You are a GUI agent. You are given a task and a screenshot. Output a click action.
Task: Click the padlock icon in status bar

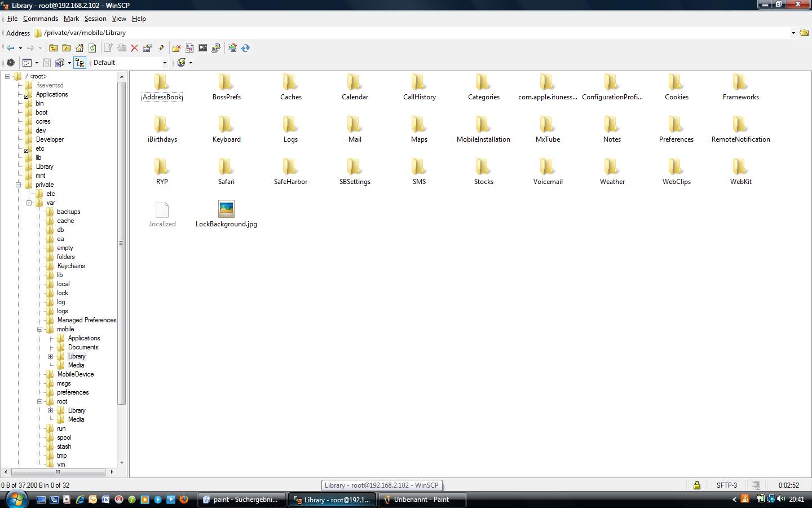697,485
